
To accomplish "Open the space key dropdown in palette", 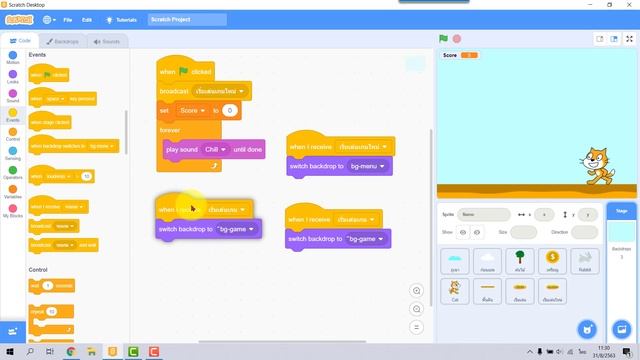I will click(x=56, y=99).
